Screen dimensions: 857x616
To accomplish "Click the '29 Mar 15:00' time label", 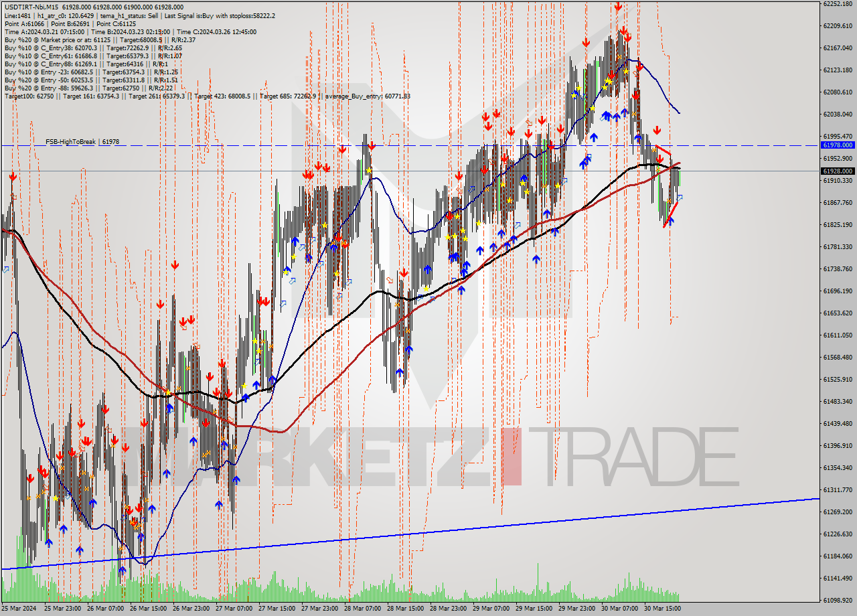I will pyautogui.click(x=534, y=609).
